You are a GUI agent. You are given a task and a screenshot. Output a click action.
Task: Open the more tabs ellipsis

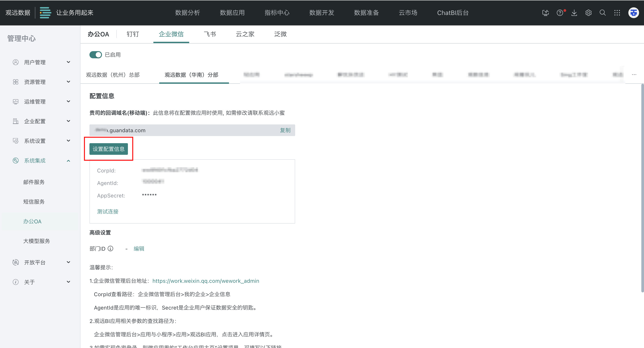click(634, 75)
